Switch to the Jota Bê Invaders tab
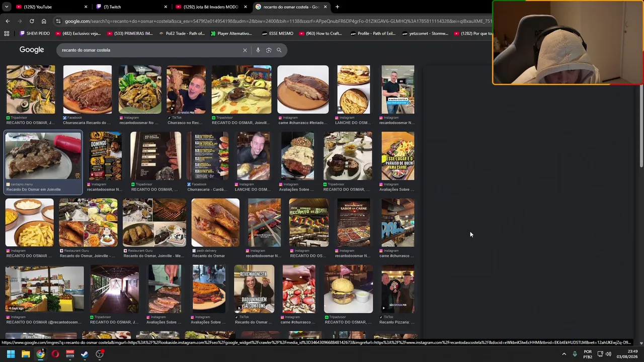The width and height of the screenshot is (644, 362). (x=211, y=7)
